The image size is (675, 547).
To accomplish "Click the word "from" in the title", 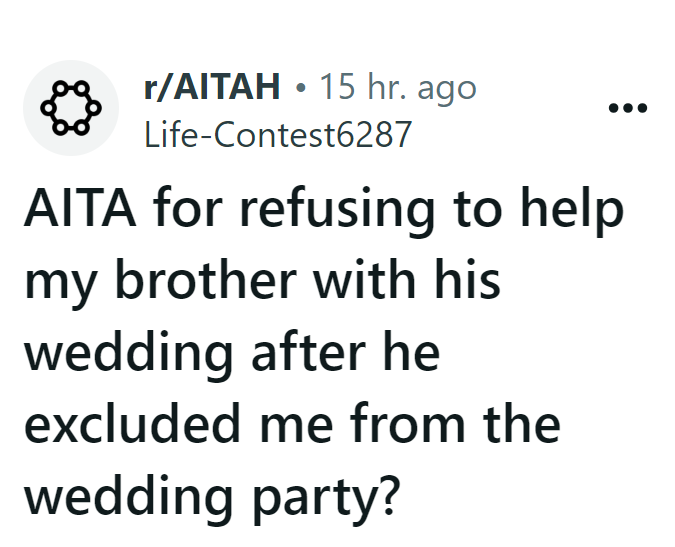I will point(422,426).
